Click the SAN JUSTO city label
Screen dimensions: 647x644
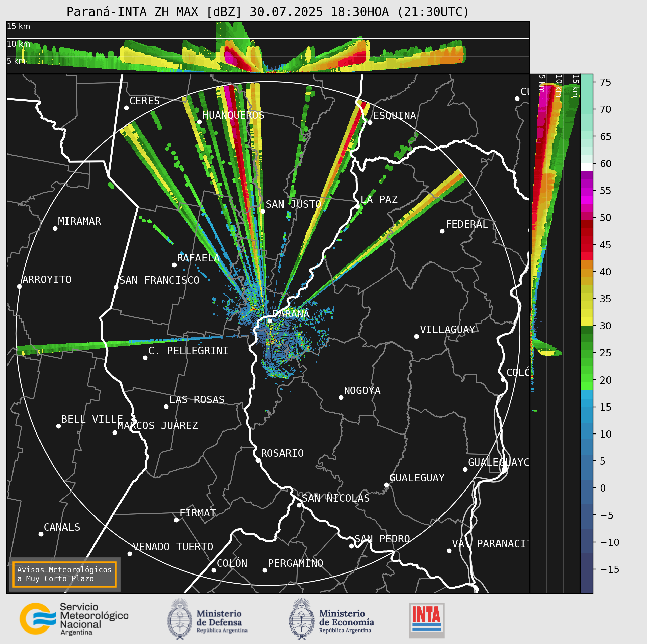tap(293, 204)
